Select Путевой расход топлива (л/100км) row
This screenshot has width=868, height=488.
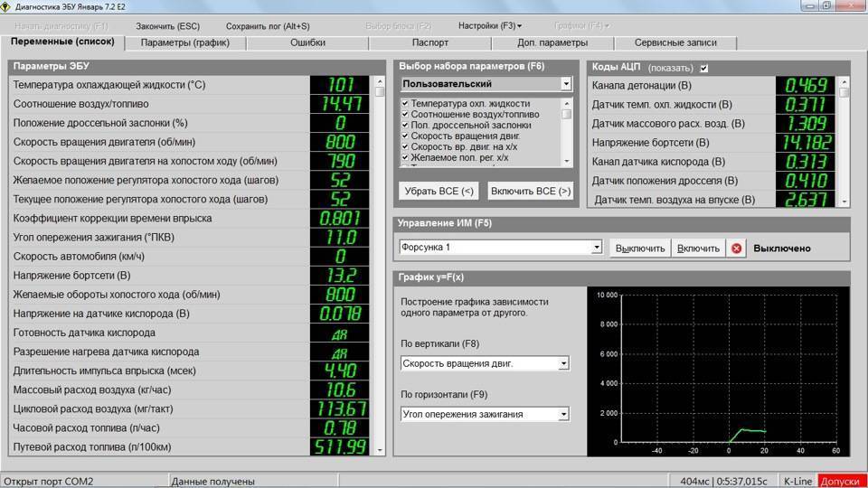point(191,447)
